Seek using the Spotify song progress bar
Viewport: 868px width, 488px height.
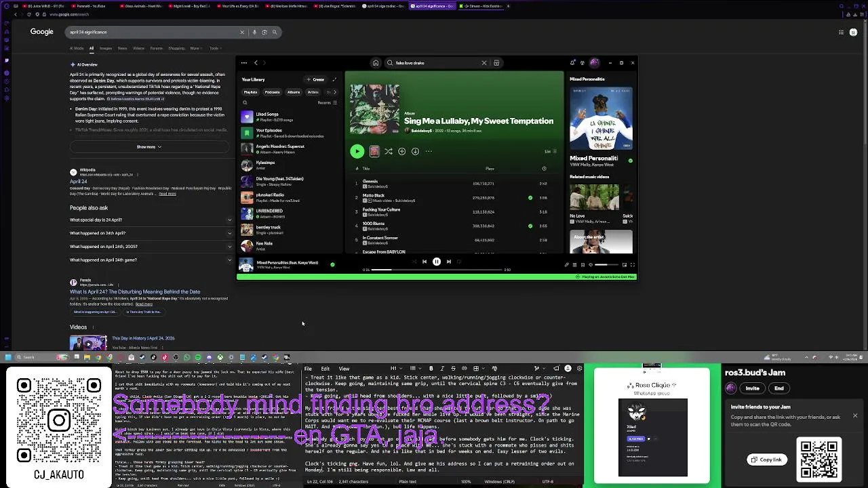(x=437, y=270)
